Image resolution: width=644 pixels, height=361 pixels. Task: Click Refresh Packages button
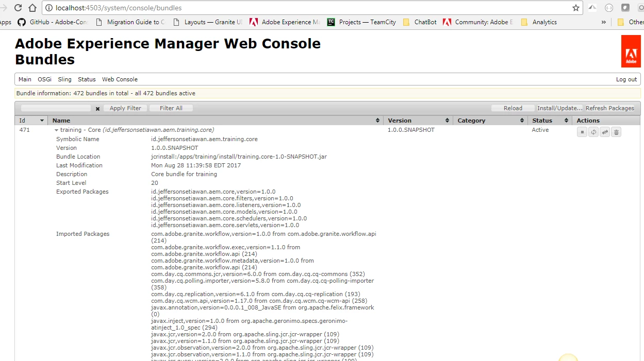coord(610,108)
